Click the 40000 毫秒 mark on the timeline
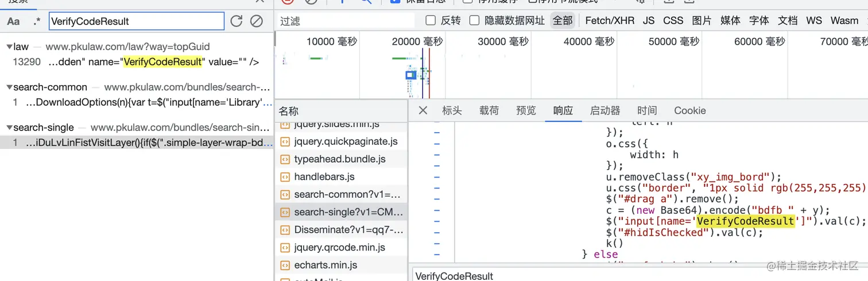 point(588,41)
